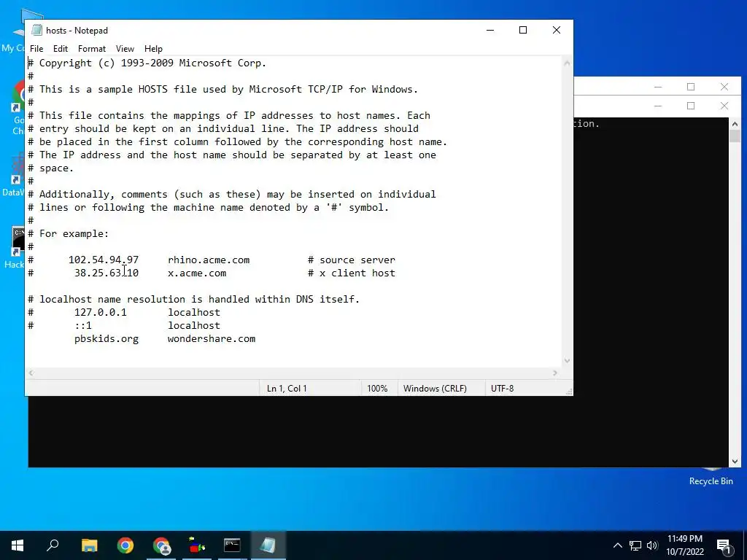
Task: Open the clock showing 11:49 PM
Action: click(684, 545)
